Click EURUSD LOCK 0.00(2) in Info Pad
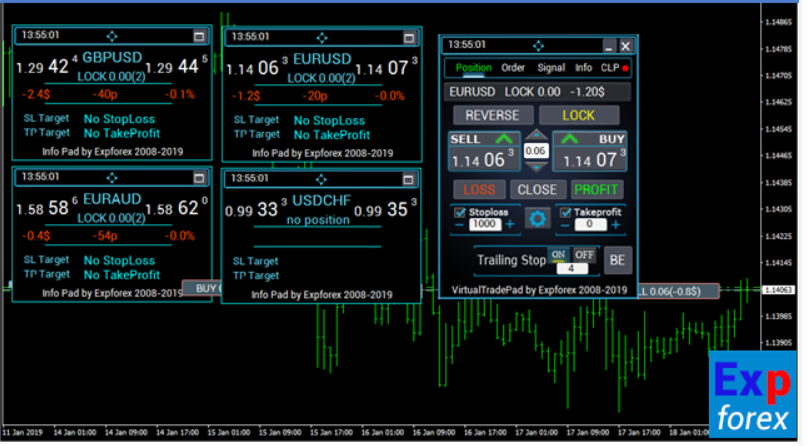 point(321,78)
